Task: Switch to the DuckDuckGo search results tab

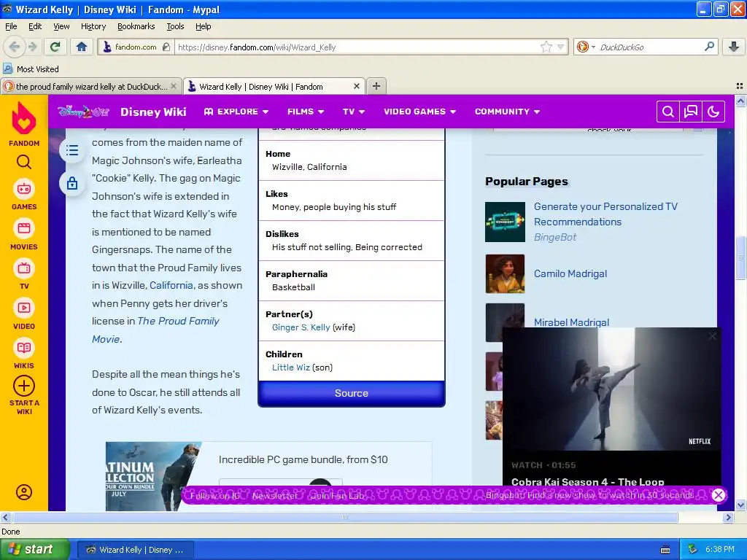Action: click(91, 86)
